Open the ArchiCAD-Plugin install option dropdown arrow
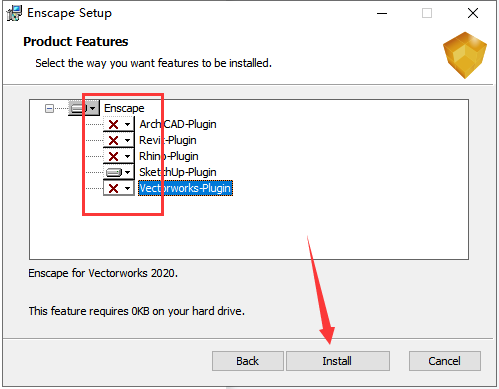The image size is (499, 389). click(127, 125)
